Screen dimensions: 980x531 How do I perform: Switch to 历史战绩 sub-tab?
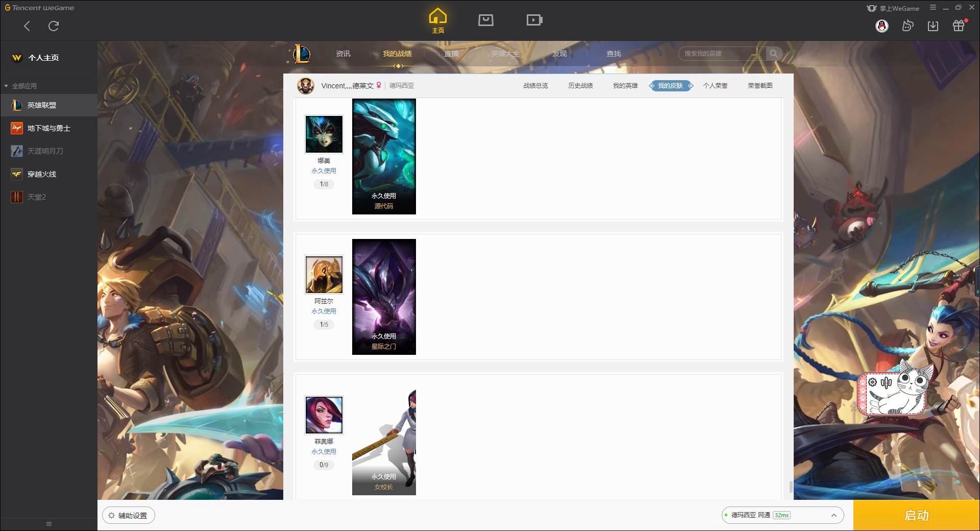pyautogui.click(x=580, y=86)
